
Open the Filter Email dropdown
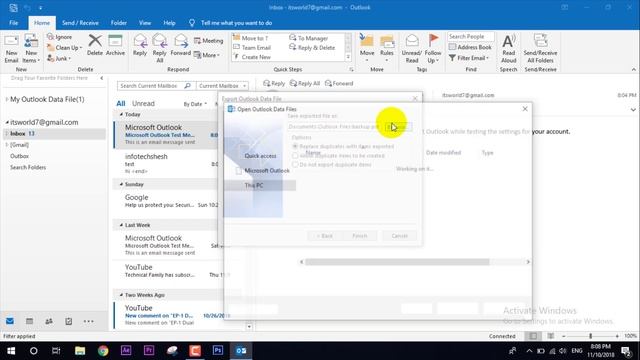[x=469, y=58]
